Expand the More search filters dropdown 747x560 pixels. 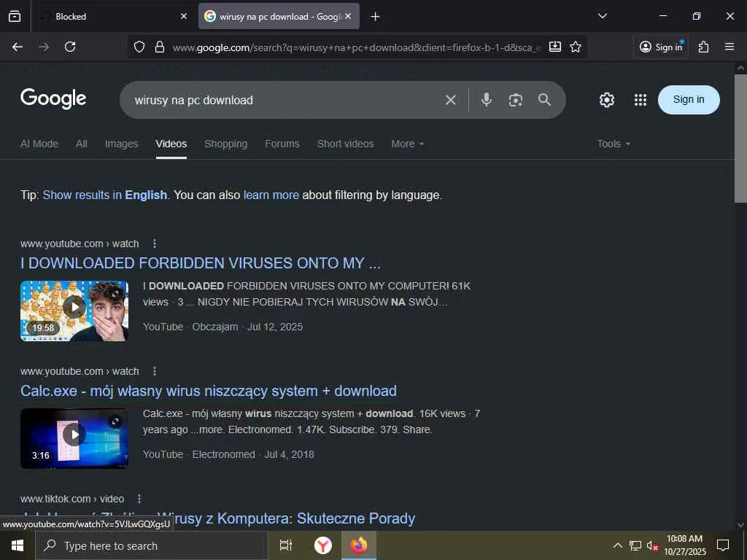(x=407, y=144)
